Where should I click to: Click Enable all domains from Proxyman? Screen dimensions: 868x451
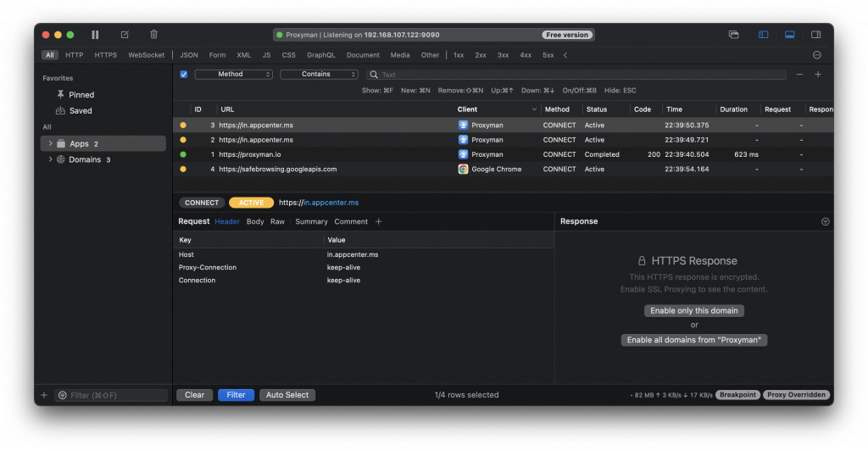coord(694,340)
